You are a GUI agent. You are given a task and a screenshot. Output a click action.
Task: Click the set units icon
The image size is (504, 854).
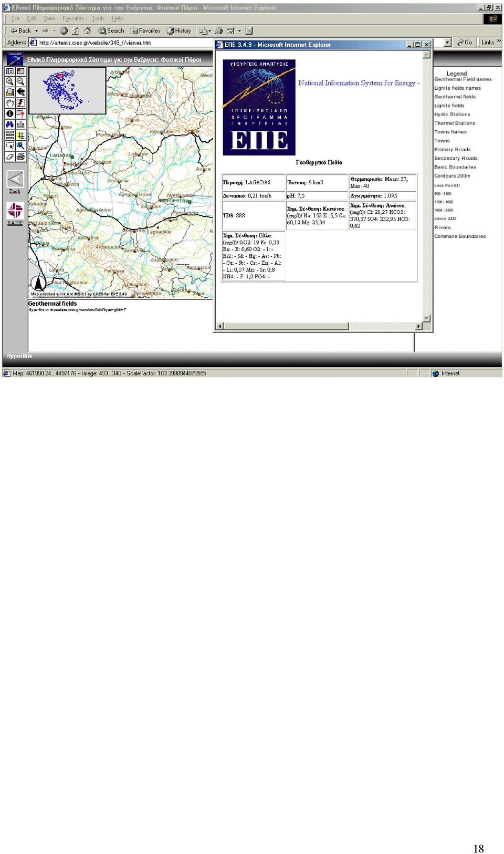coord(9,135)
